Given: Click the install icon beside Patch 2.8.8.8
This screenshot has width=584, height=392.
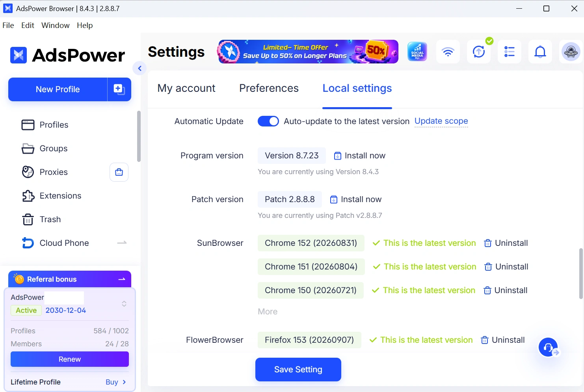Looking at the screenshot, I should tap(334, 200).
